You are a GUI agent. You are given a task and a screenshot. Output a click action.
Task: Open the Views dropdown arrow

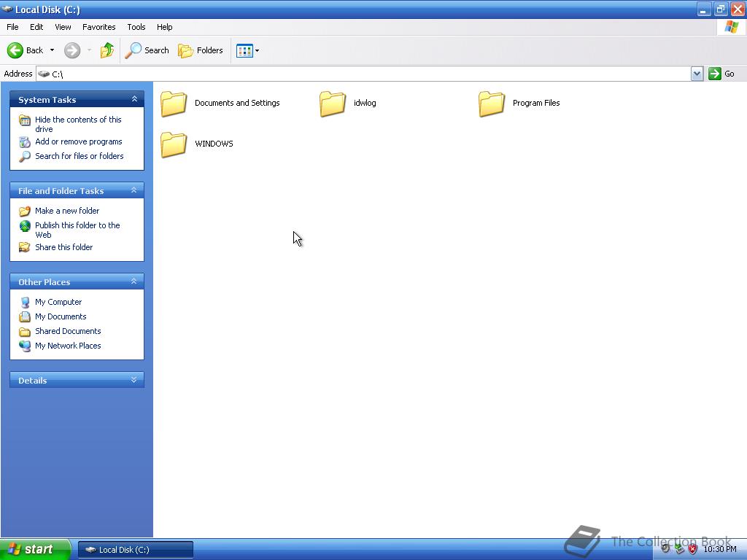click(258, 50)
